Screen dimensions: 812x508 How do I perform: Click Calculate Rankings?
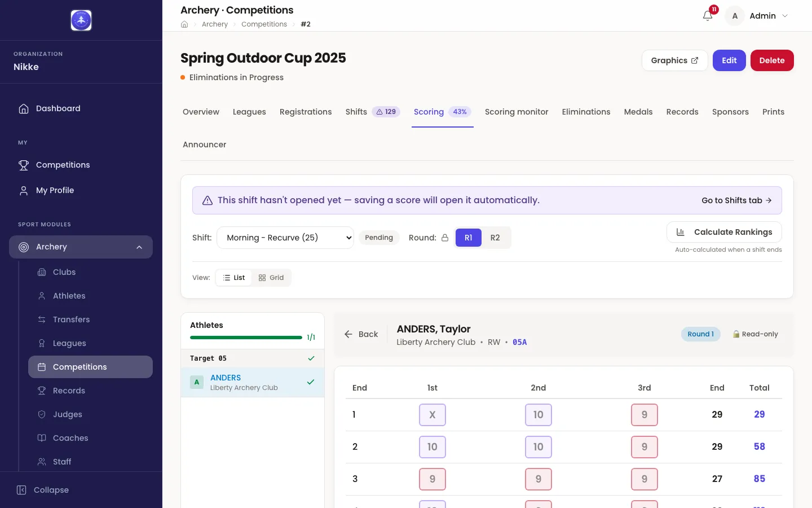(725, 232)
